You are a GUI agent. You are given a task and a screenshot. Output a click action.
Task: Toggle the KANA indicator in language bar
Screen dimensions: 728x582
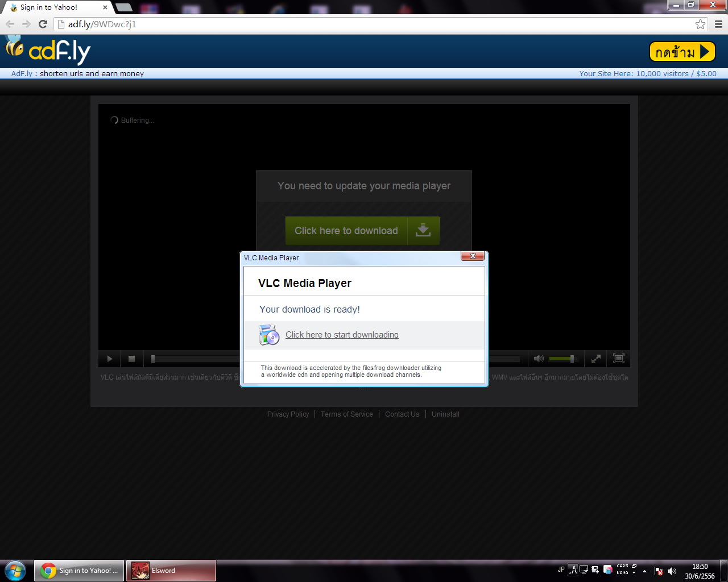pos(623,573)
